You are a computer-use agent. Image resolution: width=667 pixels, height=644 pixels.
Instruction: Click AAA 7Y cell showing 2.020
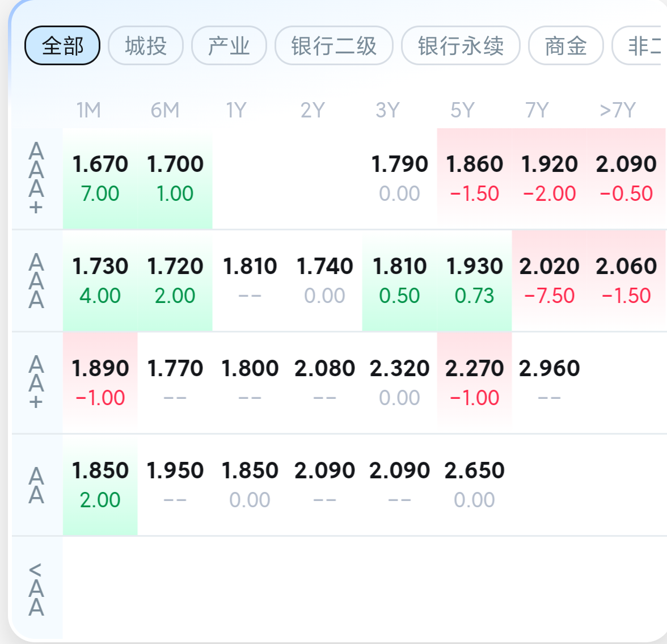click(x=549, y=280)
